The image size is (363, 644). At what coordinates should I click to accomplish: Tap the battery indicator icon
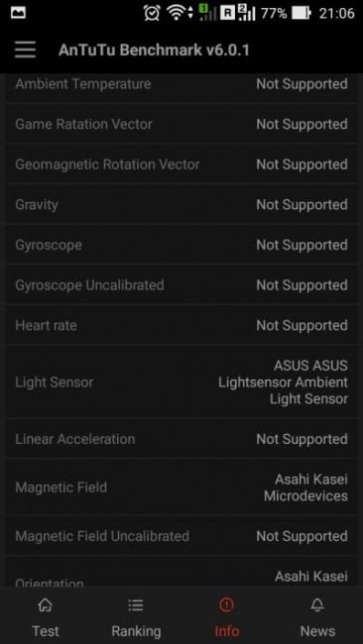click(x=302, y=13)
